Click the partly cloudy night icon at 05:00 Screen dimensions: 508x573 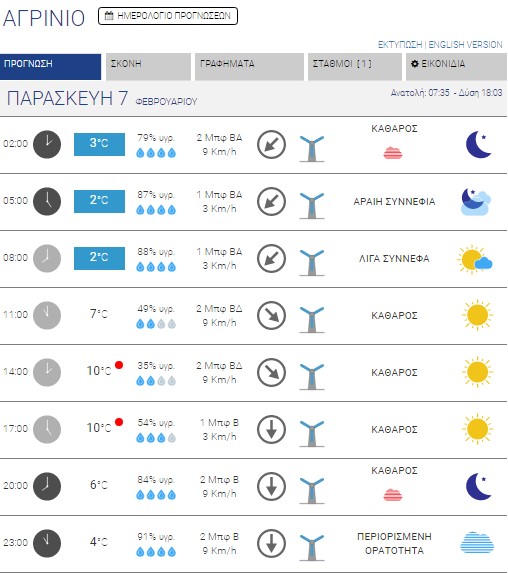476,201
